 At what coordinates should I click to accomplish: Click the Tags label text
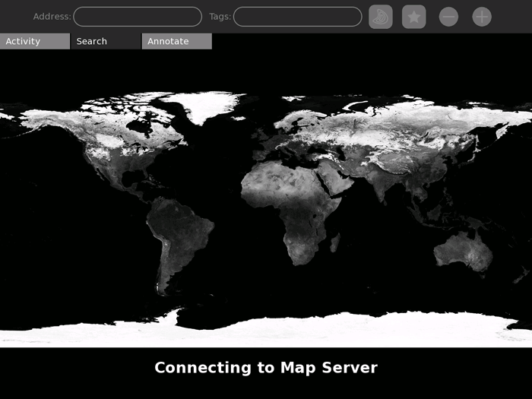click(x=220, y=17)
